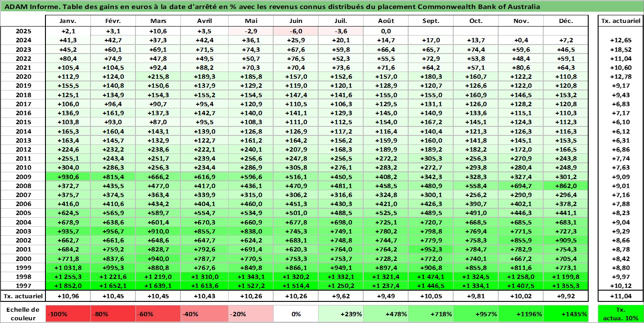Select the +501,0 cell for Juin 2005
Viewport: 644px width, 323px height.
[x=296, y=213]
